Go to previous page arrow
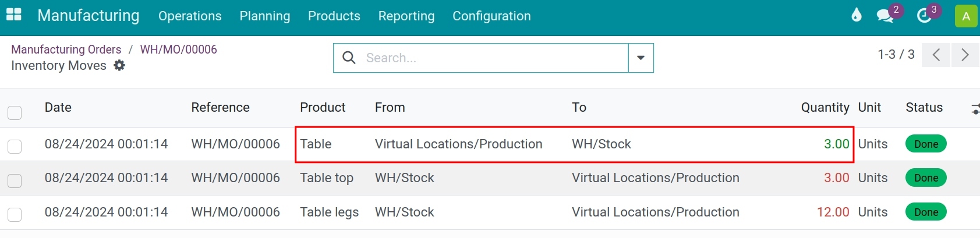This screenshot has height=238, width=980. pyautogui.click(x=936, y=55)
